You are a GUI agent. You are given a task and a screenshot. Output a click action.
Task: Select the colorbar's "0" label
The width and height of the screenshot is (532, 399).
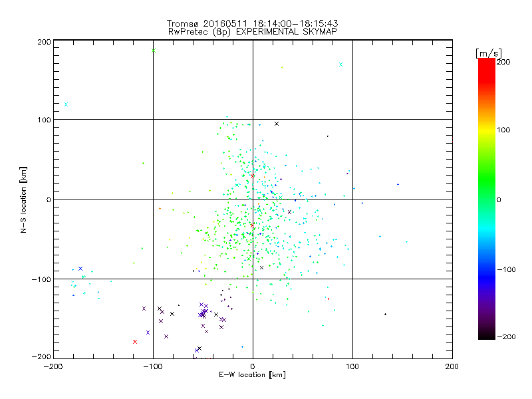coord(499,199)
